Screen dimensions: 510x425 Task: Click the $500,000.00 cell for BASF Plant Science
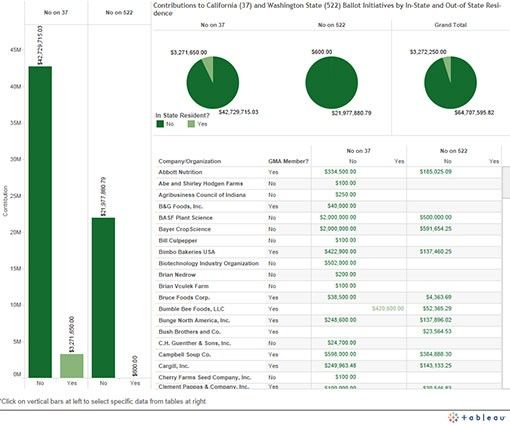[436, 217]
